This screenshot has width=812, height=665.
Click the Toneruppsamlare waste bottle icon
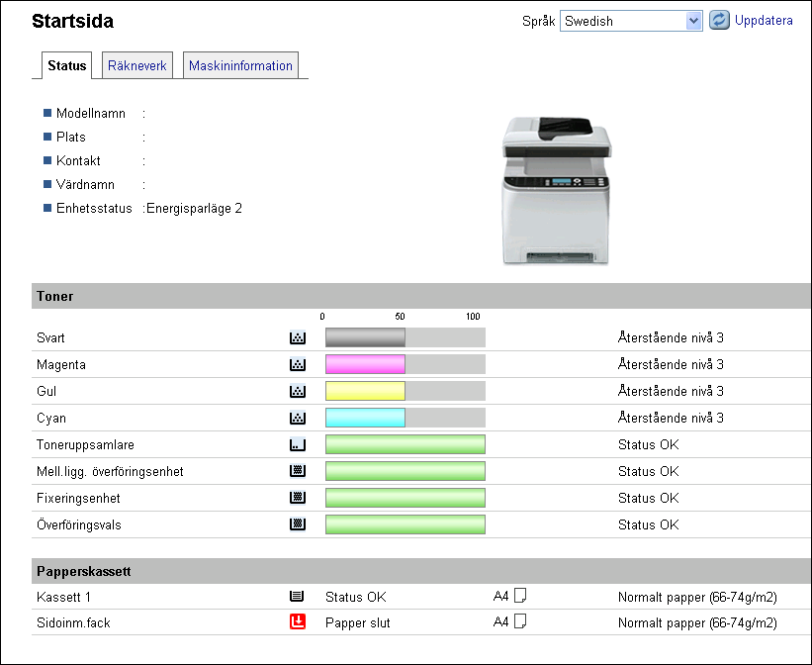(298, 444)
